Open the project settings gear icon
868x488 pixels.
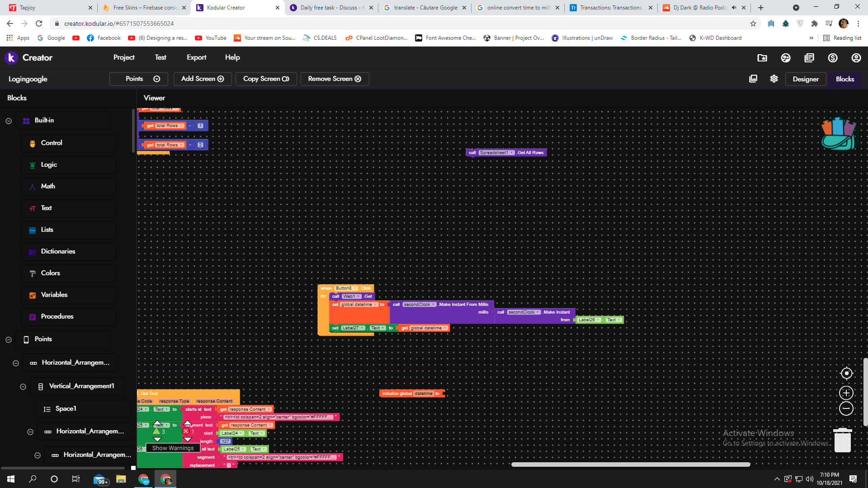[774, 79]
